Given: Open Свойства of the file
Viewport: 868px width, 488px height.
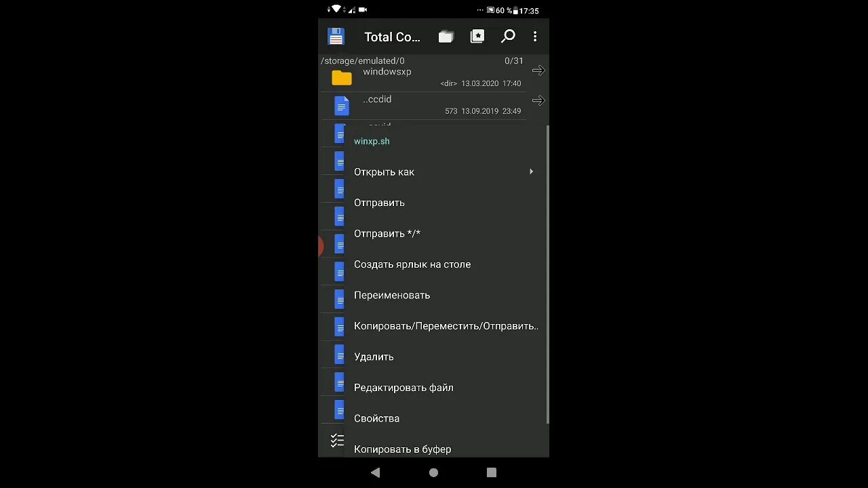Looking at the screenshot, I should click(376, 418).
